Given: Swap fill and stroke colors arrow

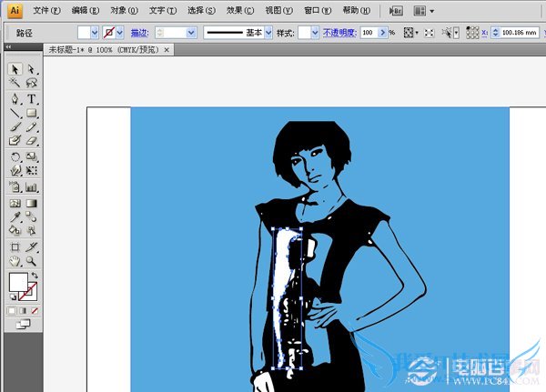Looking at the screenshot, I should coord(35,276).
